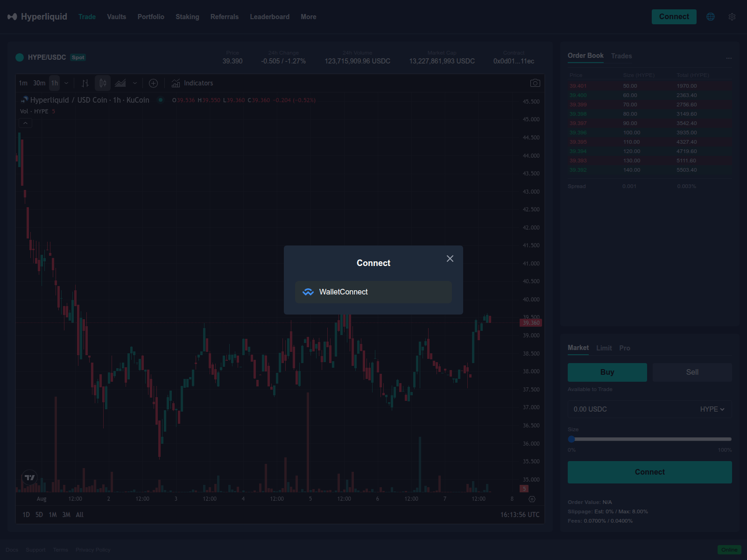Open Support footer link
The image size is (747, 560).
coord(36,550)
